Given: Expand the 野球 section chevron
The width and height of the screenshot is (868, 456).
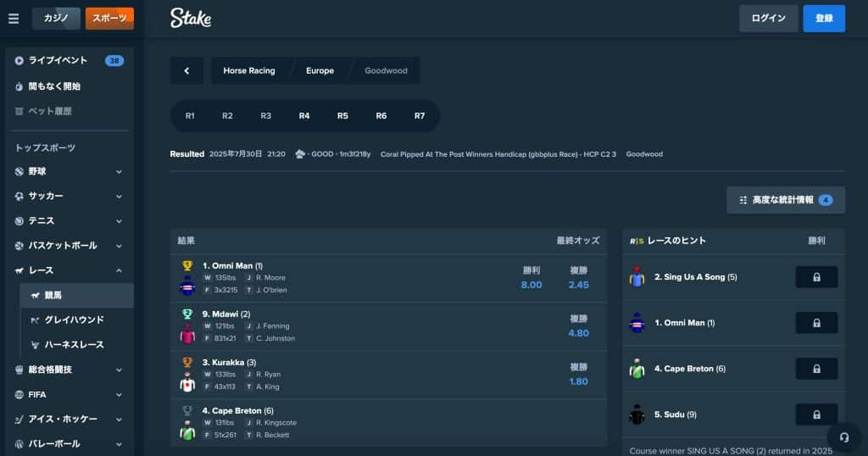Looking at the screenshot, I should (119, 171).
